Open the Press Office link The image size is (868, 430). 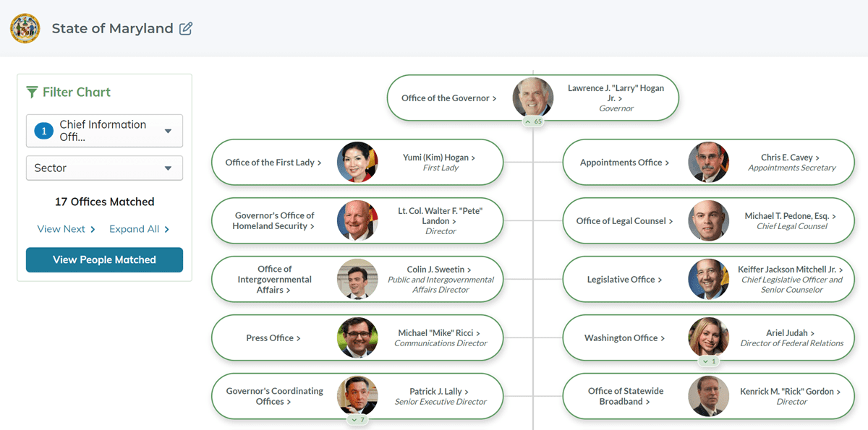273,337
